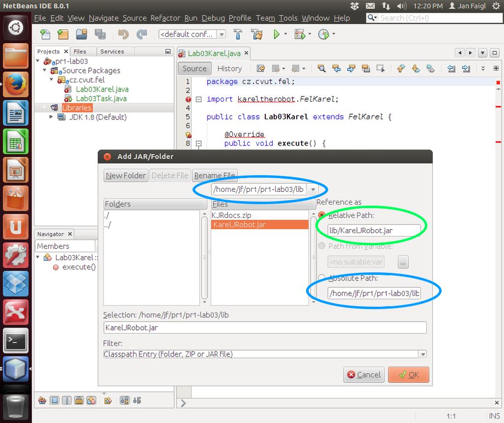The width and height of the screenshot is (504, 423).
Task: Click the relative path field lib/KarelJRobot.jar
Action: 374,230
